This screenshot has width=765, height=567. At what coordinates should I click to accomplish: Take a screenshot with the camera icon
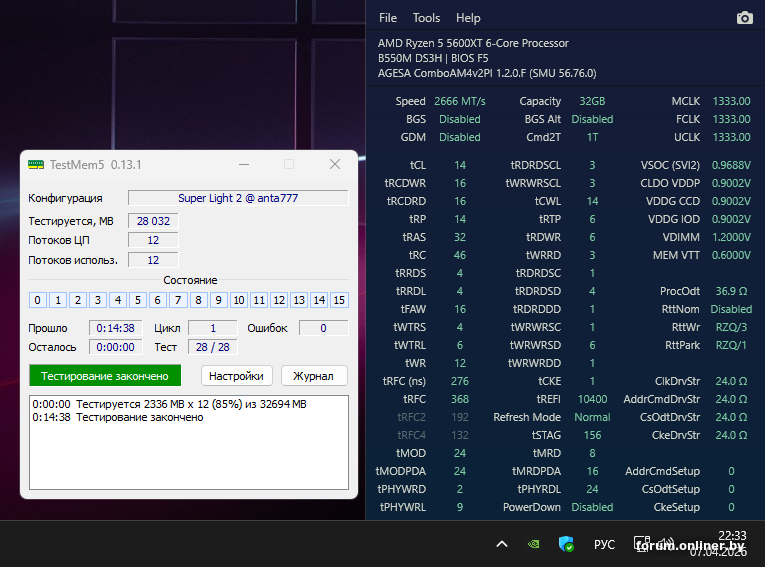[744, 18]
